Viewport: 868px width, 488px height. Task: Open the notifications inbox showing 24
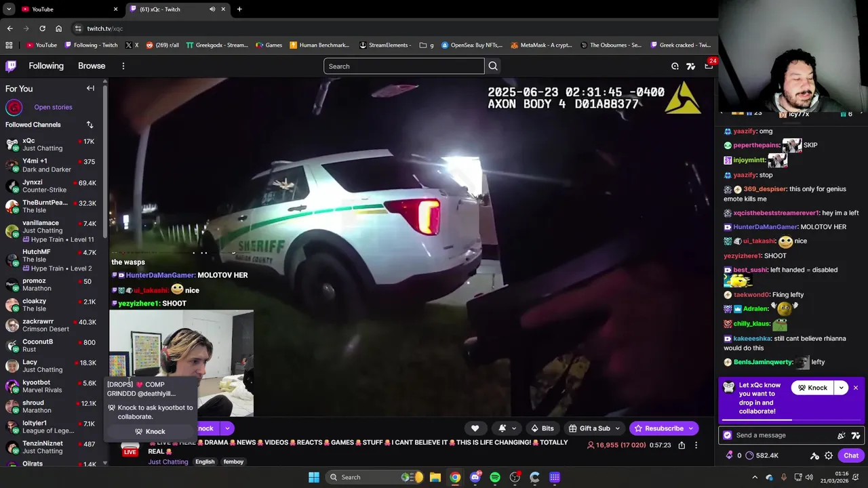pos(709,66)
